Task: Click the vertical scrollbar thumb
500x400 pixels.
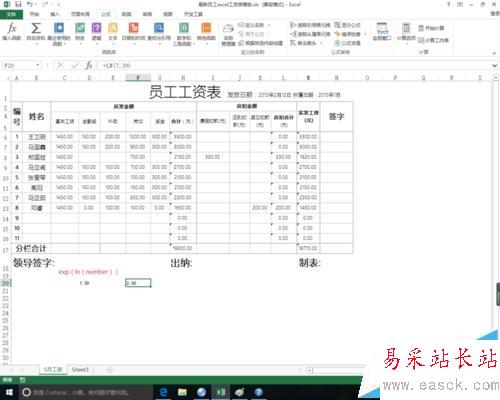Action: (498, 294)
